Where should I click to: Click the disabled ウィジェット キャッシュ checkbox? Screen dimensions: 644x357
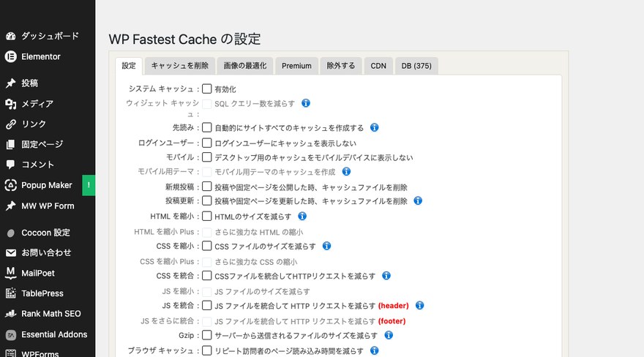(207, 104)
